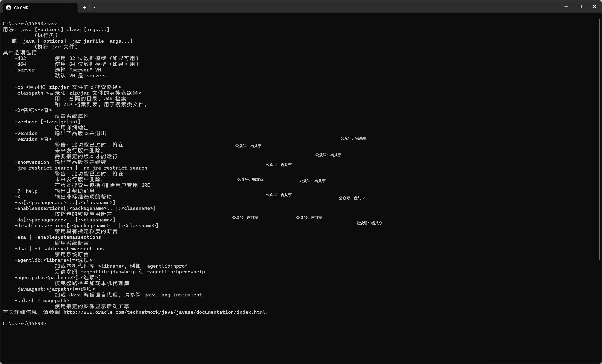Image resolution: width=602 pixels, height=364 pixels.
Task: Click the '-javaagent:<jarpath>' option line
Action: pos(56,289)
